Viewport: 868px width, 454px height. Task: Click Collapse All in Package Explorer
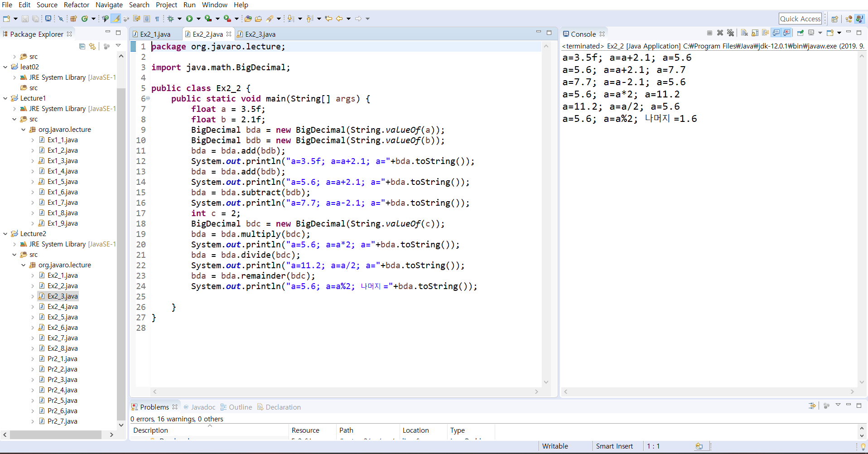[x=82, y=46]
